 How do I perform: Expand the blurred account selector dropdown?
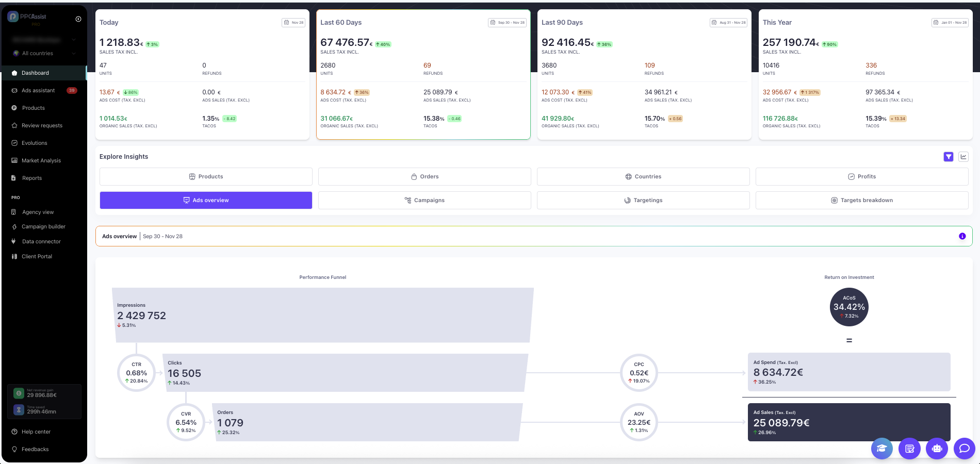(45, 40)
